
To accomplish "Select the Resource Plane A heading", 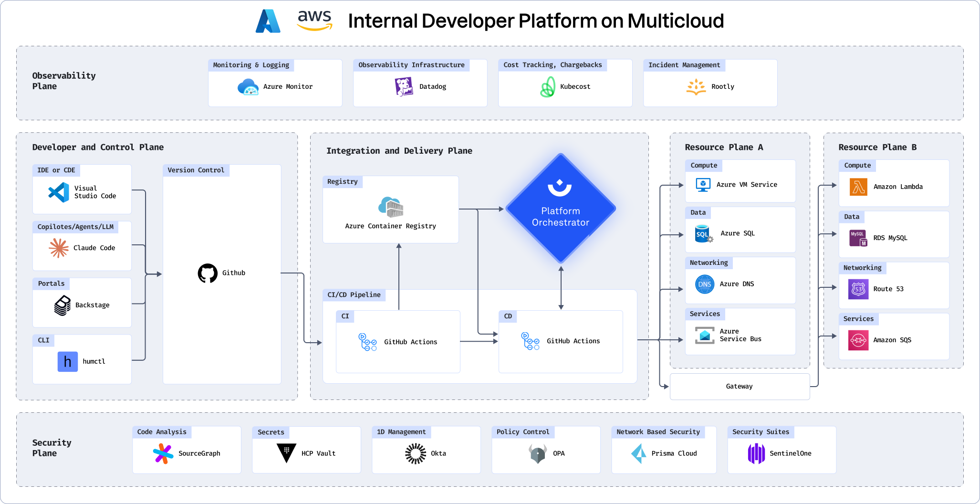I will point(724,147).
